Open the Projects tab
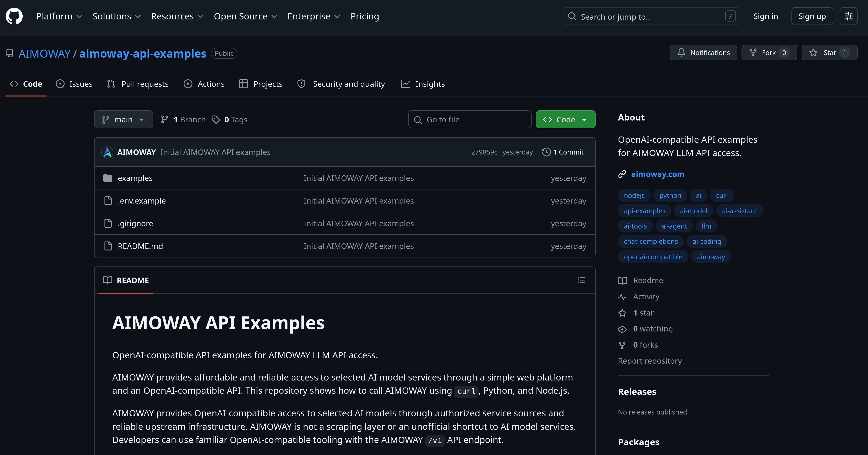 (x=260, y=84)
